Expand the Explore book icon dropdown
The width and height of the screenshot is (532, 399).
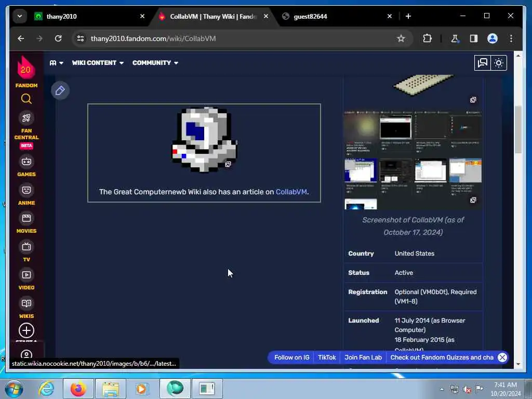point(56,63)
